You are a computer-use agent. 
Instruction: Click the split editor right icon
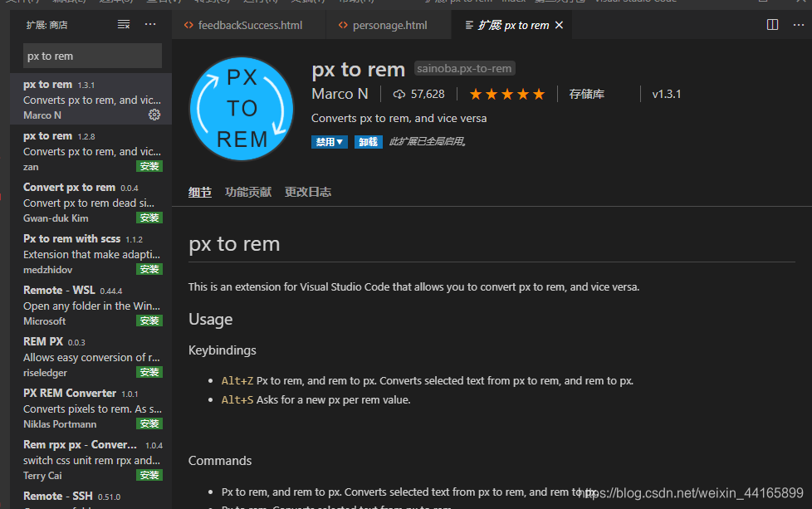click(x=772, y=25)
